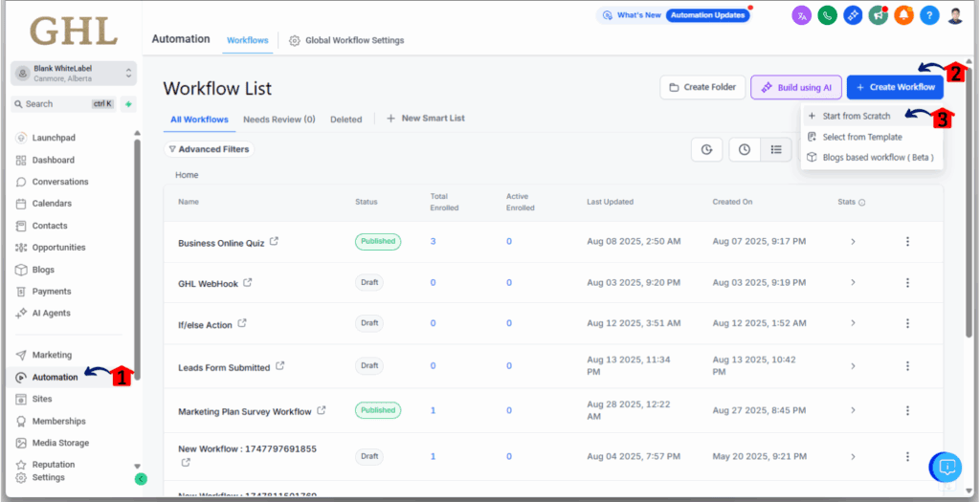Open Memberships in the sidebar
This screenshot has width=980, height=502.
[x=52, y=421]
